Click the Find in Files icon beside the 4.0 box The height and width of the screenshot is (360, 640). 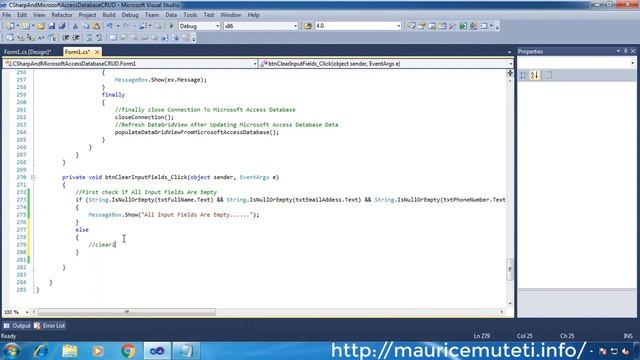(308, 26)
